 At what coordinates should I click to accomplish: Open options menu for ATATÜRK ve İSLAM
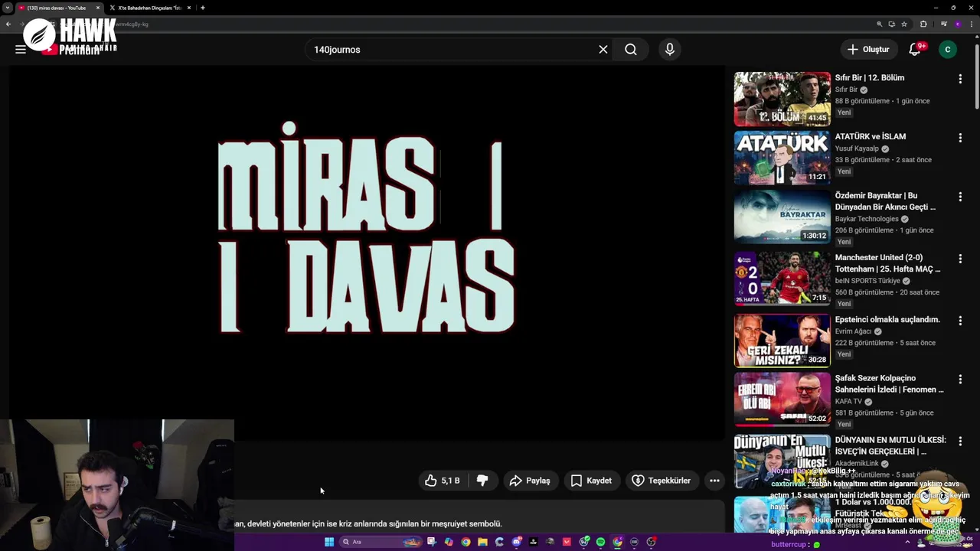[960, 138]
